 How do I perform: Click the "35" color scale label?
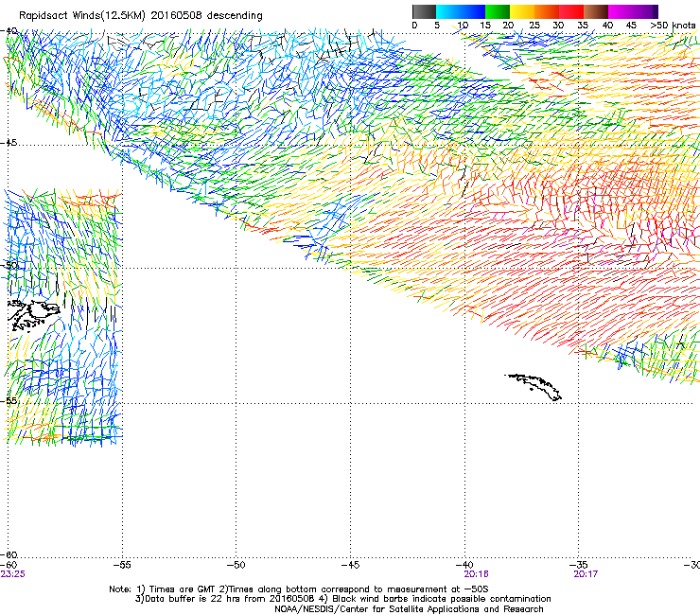pyautogui.click(x=583, y=25)
